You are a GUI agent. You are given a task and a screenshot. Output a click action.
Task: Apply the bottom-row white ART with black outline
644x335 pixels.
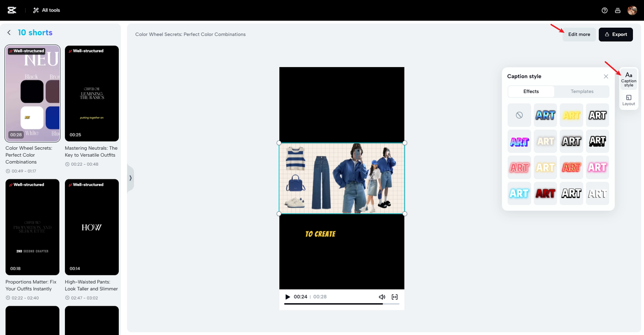coord(572,193)
